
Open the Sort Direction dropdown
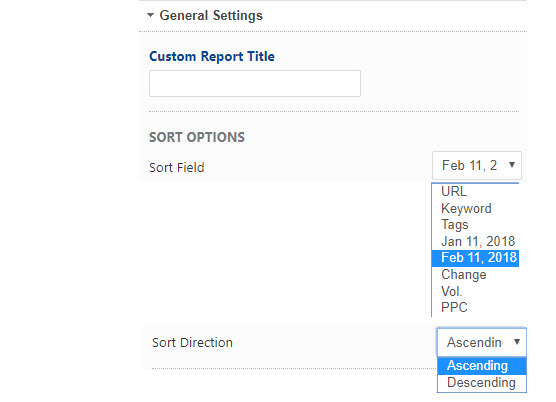coord(482,342)
